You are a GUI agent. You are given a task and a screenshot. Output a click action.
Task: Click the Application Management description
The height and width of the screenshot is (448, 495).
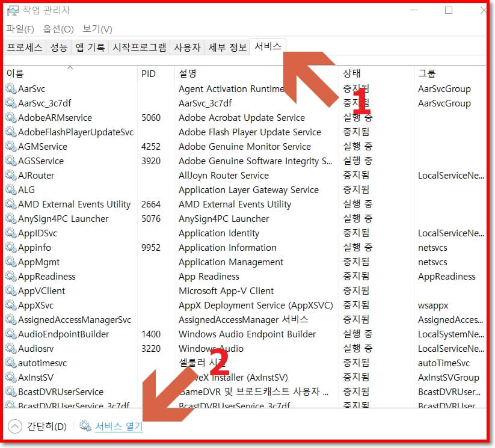(231, 262)
